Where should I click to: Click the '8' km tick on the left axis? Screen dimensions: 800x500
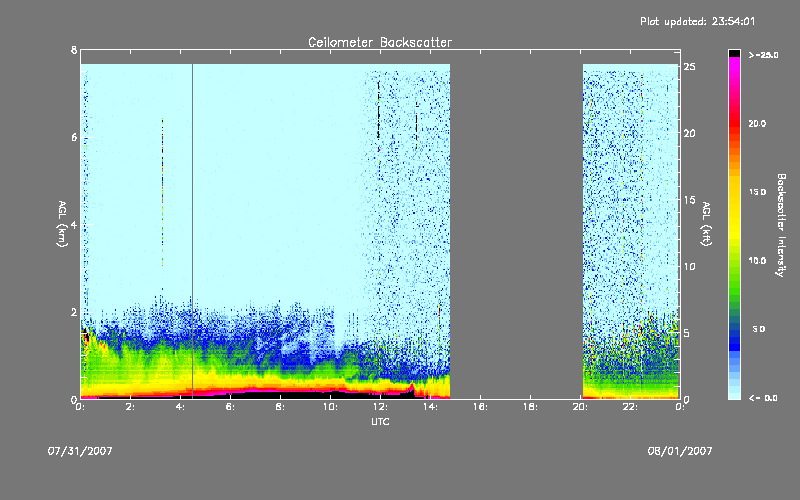pyautogui.click(x=74, y=50)
